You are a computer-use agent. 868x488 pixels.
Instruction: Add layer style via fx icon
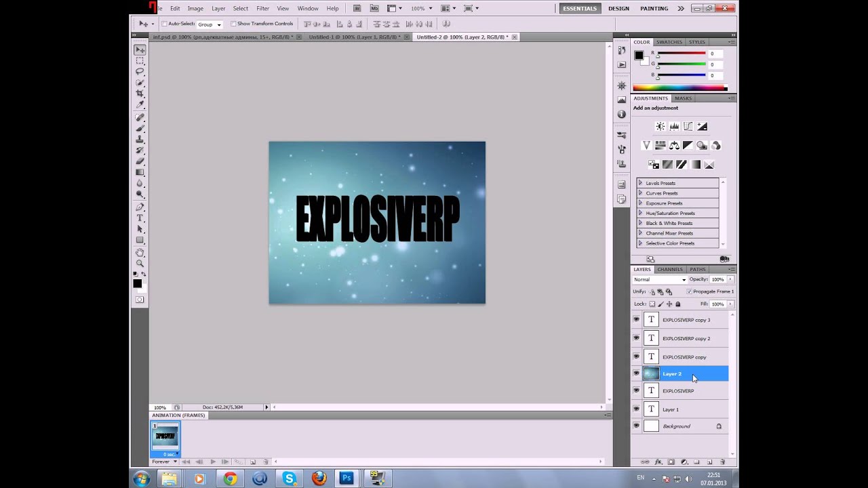(x=658, y=462)
